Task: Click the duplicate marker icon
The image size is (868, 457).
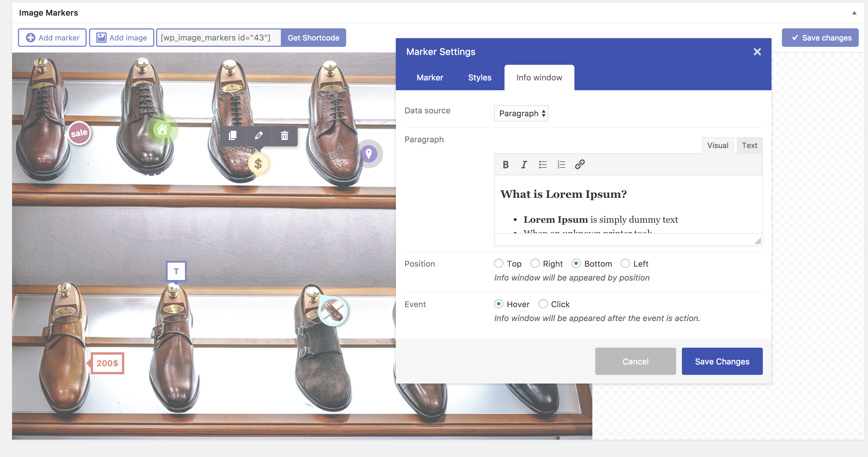Action: [x=233, y=136]
